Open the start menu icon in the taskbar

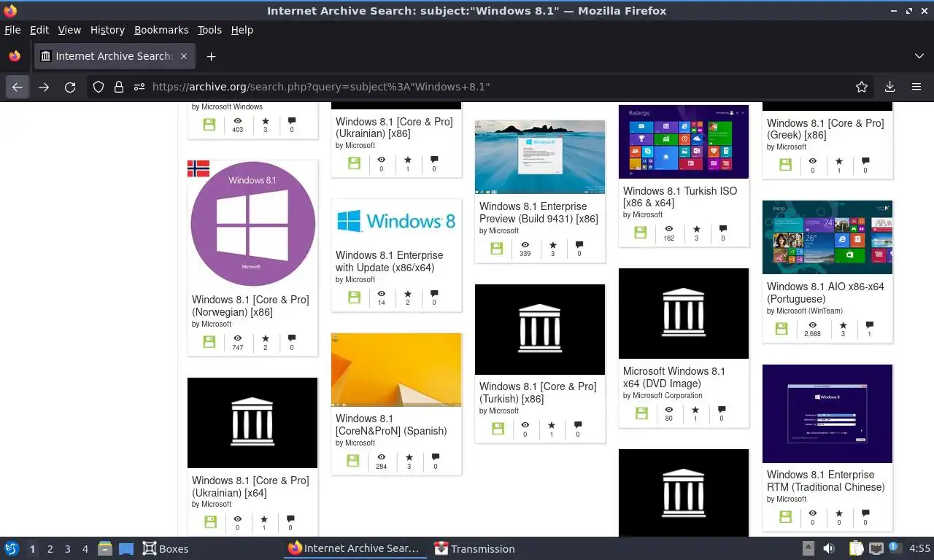click(12, 548)
